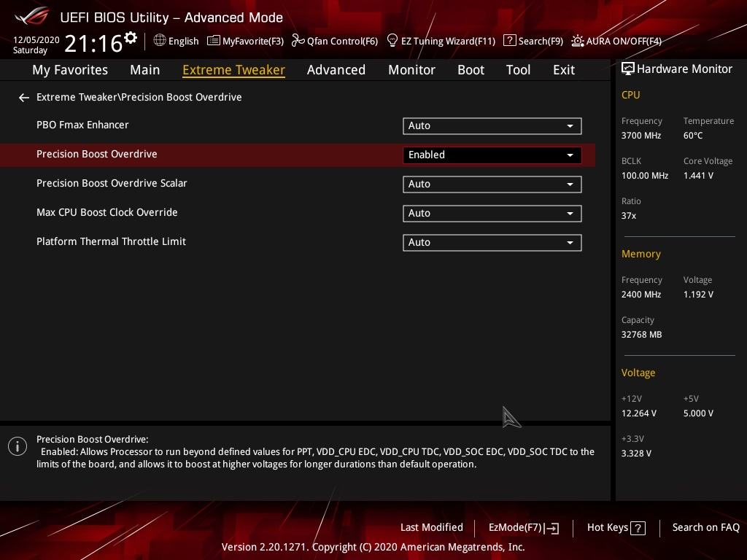747x560 pixels.
Task: Click the AURA ON/OFF light icon
Action: click(578, 41)
